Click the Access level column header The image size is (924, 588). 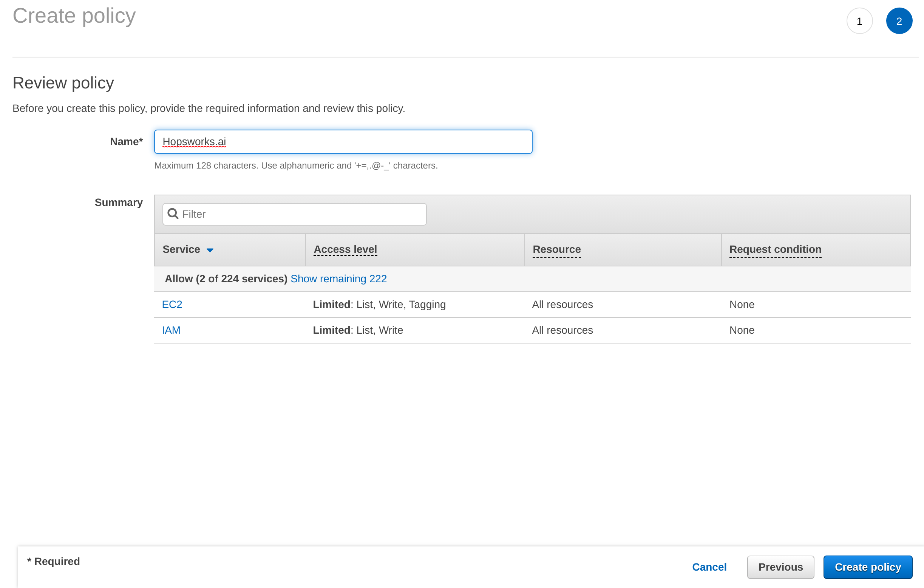345,249
